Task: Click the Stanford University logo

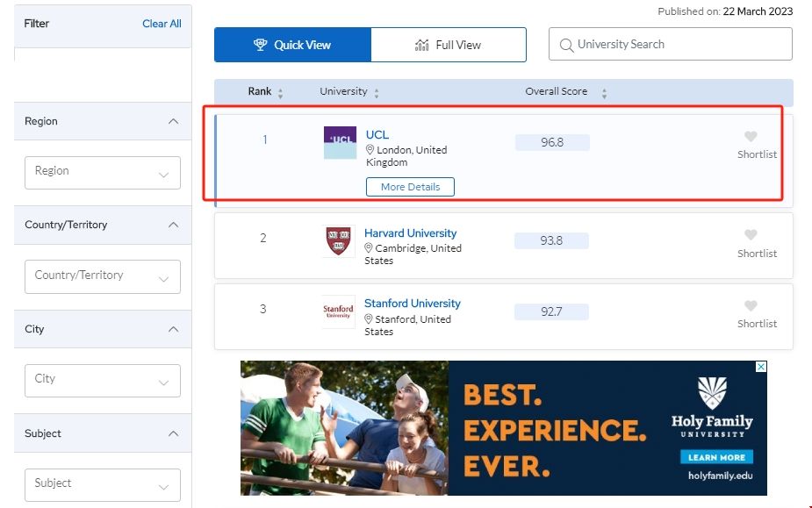Action: 338,311
